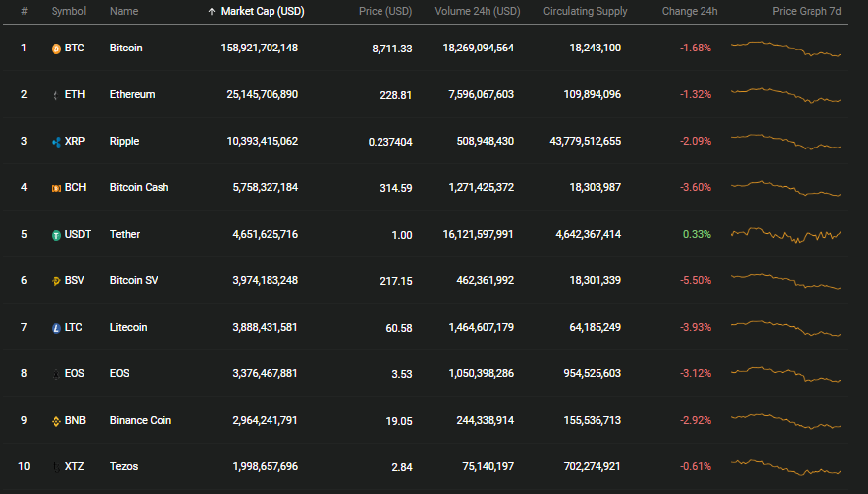Click the Bitcoin SV BSV coin icon
This screenshot has width=868, height=494.
coord(55,281)
